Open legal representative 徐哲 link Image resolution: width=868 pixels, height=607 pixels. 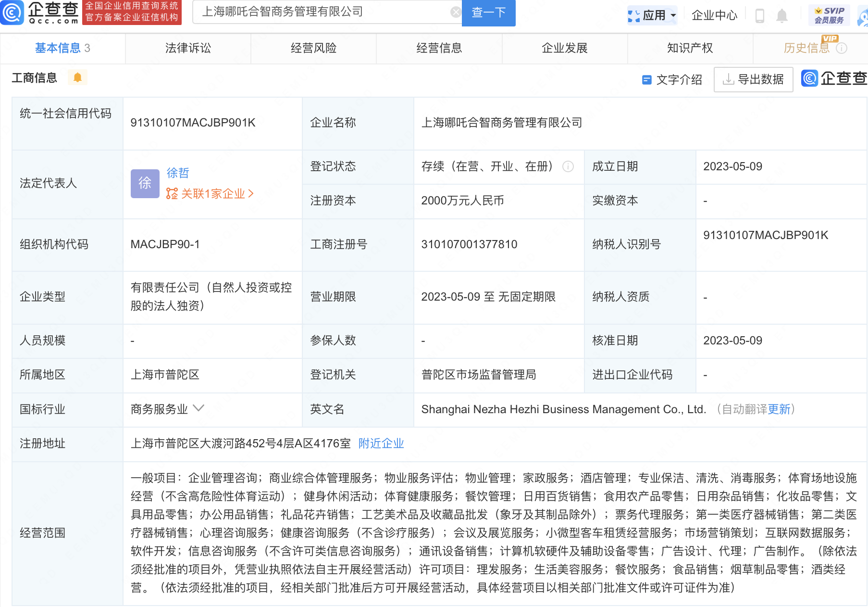coord(178,173)
